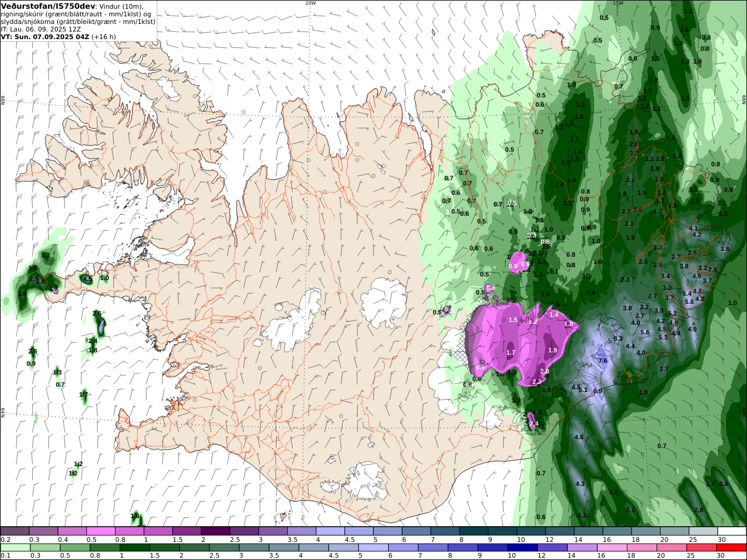Click the valid time line 'VT: Sun. 07.09.2025 04Z'
The width and height of the screenshot is (747, 560).
coord(45,36)
